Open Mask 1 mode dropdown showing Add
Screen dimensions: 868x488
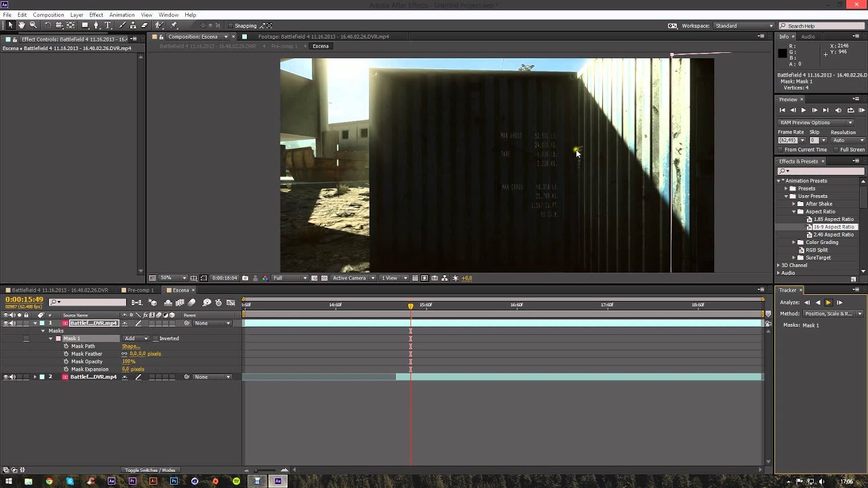[136, 338]
